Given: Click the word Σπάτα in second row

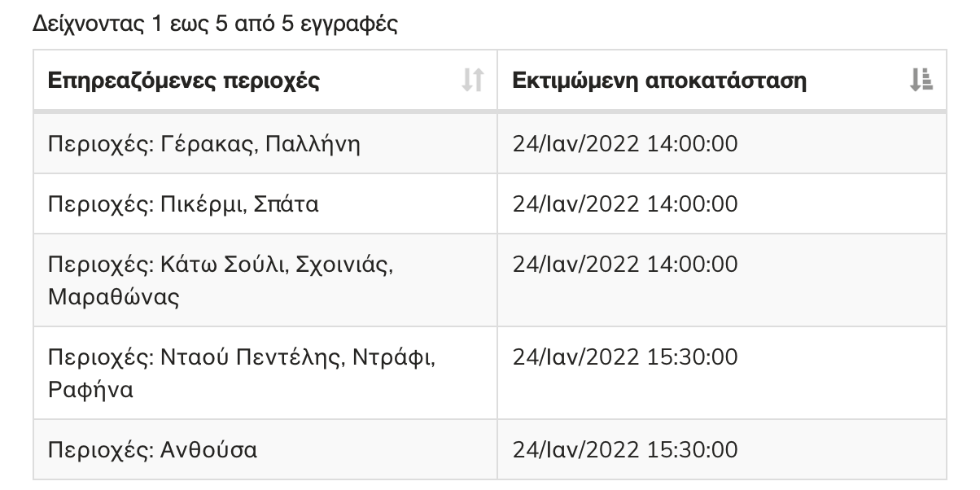Looking at the screenshot, I should [286, 203].
